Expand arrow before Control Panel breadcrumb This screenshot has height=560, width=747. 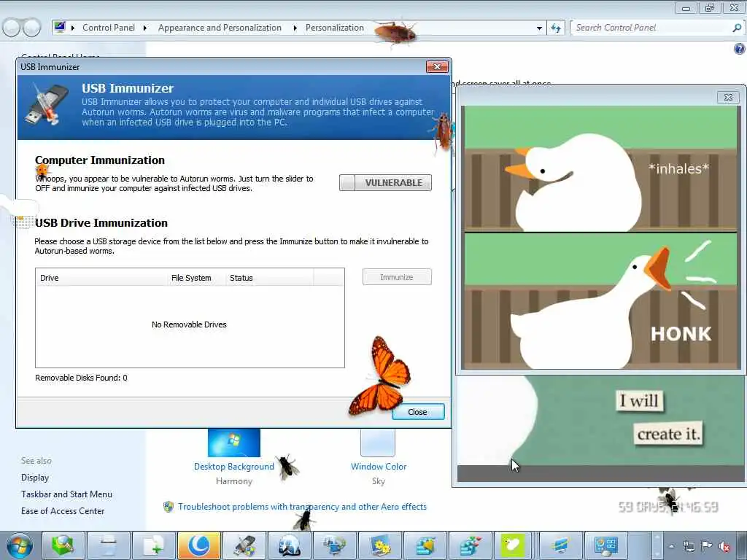[72, 28]
